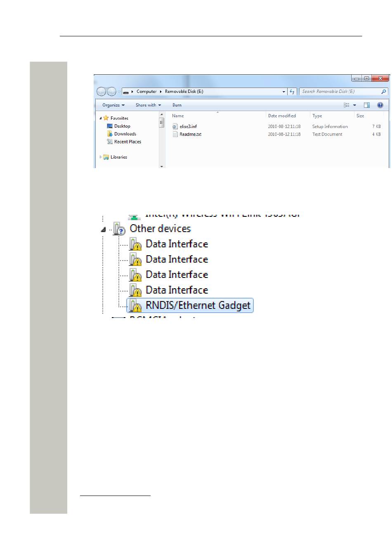The image size is (392, 555).
Task: Collapse the Favorites group
Action: (100, 118)
